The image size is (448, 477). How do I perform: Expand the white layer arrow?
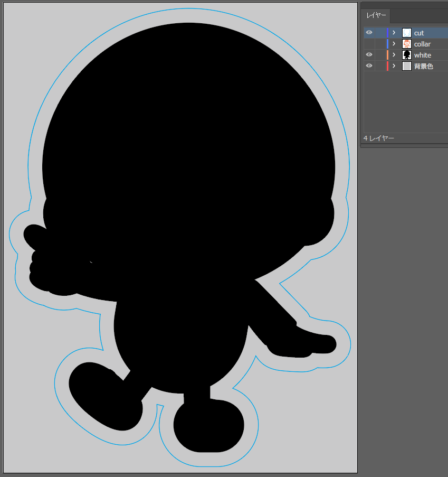[394, 55]
